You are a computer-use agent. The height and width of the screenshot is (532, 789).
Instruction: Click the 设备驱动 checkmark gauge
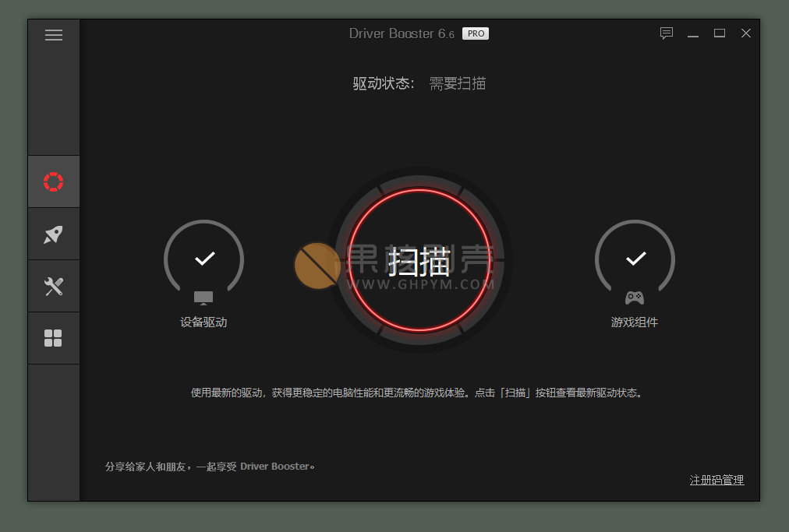[x=203, y=257]
